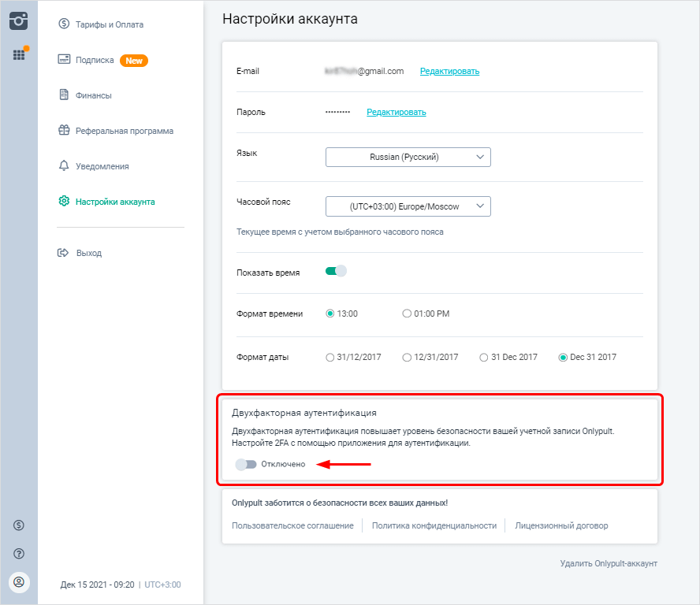This screenshot has width=700, height=605.
Task: Click Удалить Onlypult-аккаунт link
Action: pos(608,563)
